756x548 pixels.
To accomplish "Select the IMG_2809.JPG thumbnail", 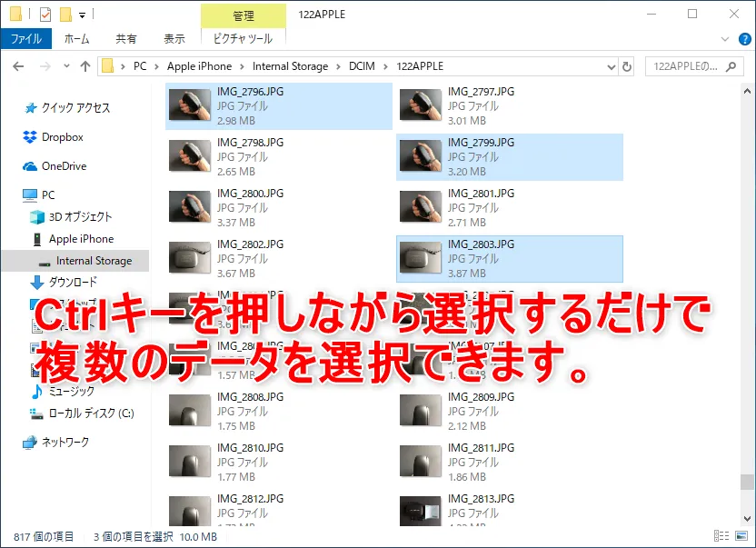I will click(x=421, y=410).
